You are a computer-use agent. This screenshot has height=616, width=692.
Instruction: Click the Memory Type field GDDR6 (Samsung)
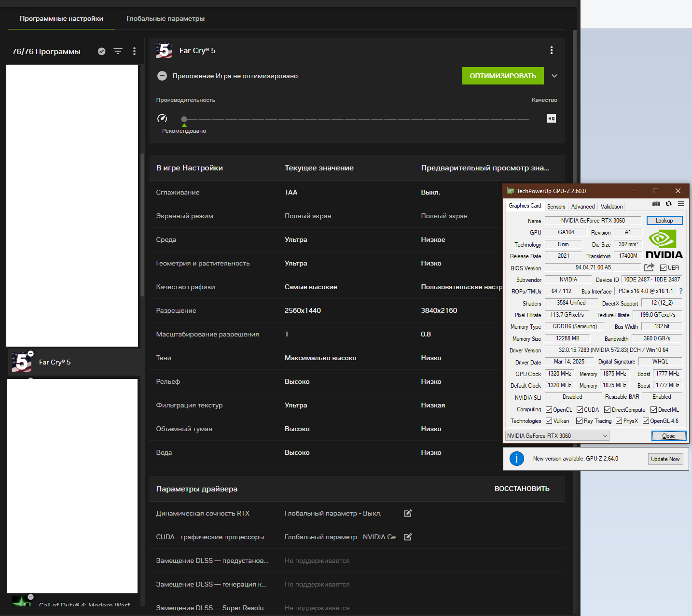[x=575, y=326]
